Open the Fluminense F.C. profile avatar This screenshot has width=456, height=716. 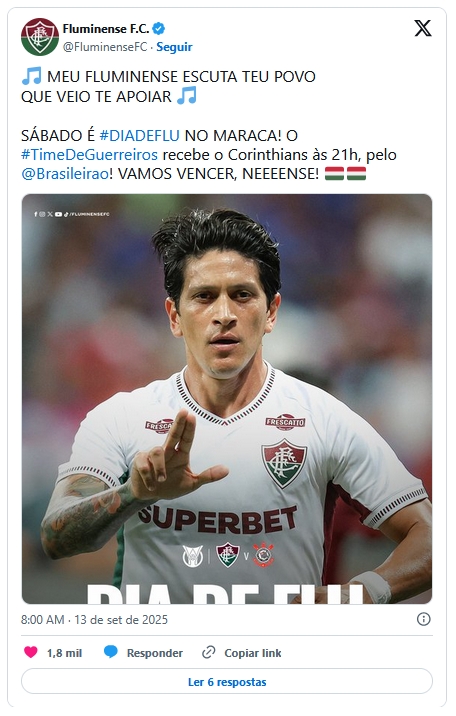[40, 37]
